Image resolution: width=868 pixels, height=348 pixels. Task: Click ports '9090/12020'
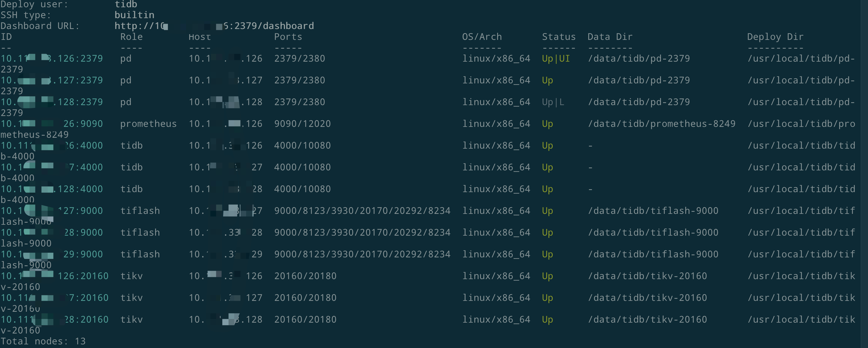[302, 124]
